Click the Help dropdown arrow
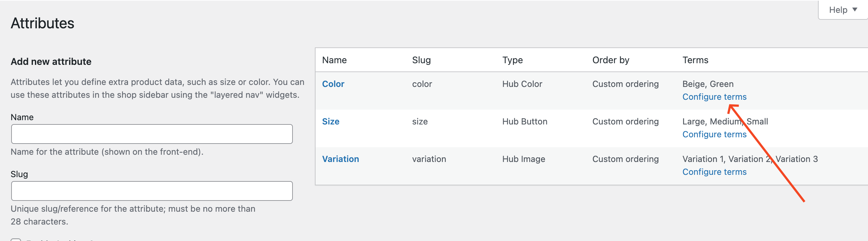This screenshot has height=241, width=868. [x=855, y=10]
